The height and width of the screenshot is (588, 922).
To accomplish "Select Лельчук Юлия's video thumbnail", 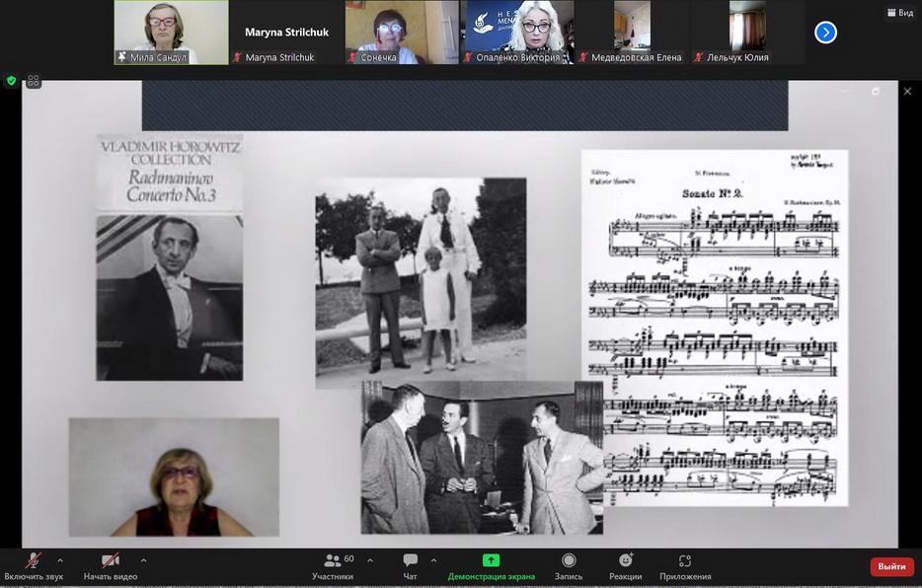I will [x=747, y=33].
